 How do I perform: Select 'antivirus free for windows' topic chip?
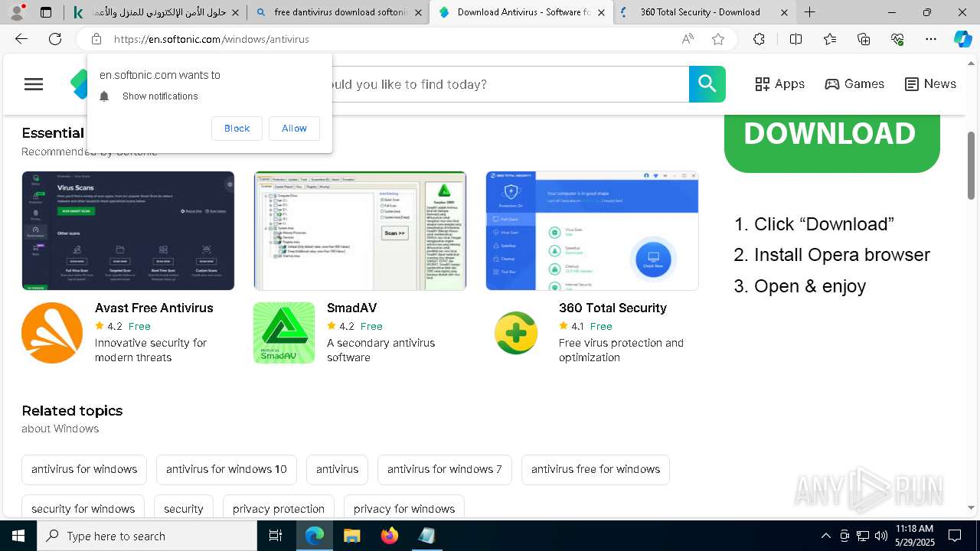tap(596, 469)
